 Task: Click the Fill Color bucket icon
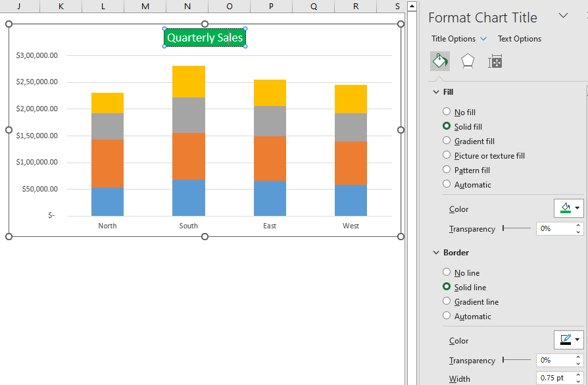click(564, 208)
